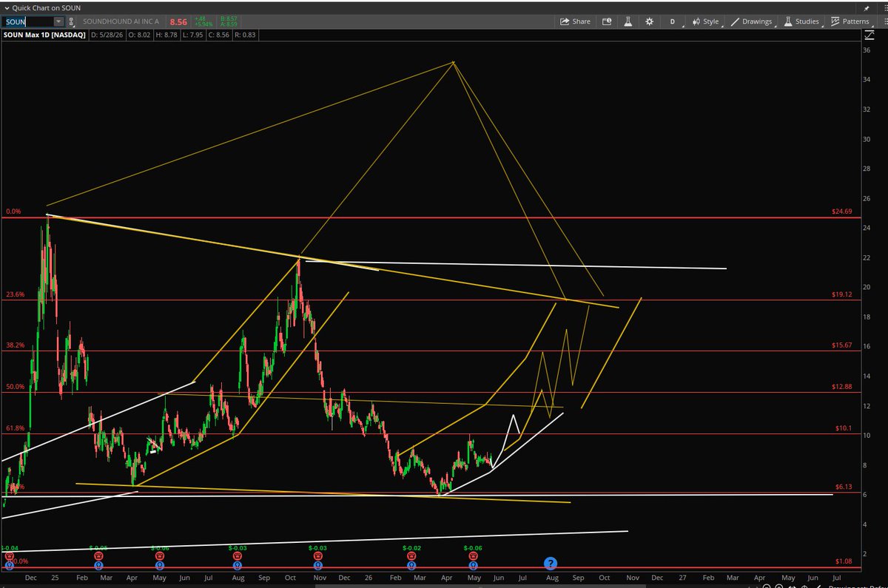Viewport: 888px width, 588px height.
Task: Click the 61.8% Fibonacci level label
Action: click(x=15, y=428)
